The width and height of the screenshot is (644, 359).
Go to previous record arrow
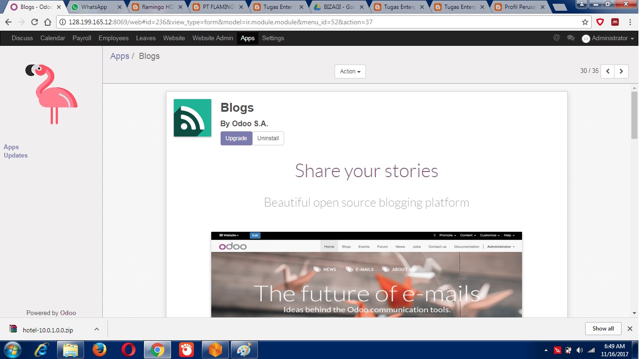[x=608, y=71]
